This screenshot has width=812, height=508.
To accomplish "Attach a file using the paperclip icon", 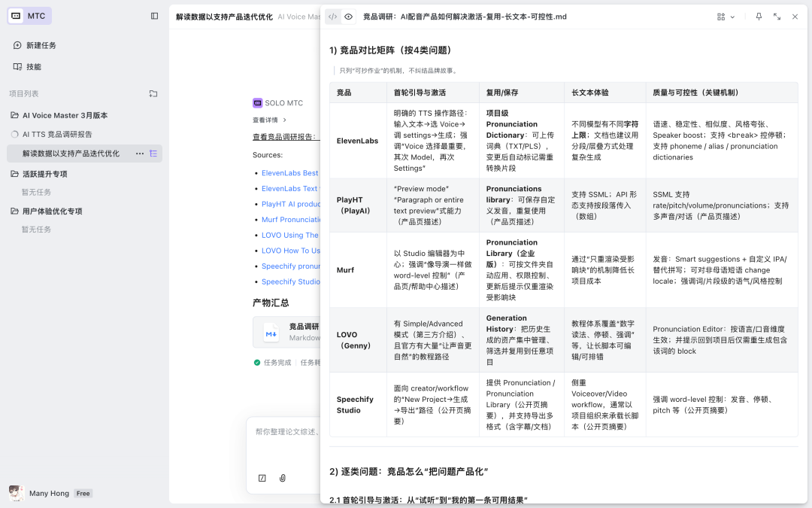I will [283, 477].
